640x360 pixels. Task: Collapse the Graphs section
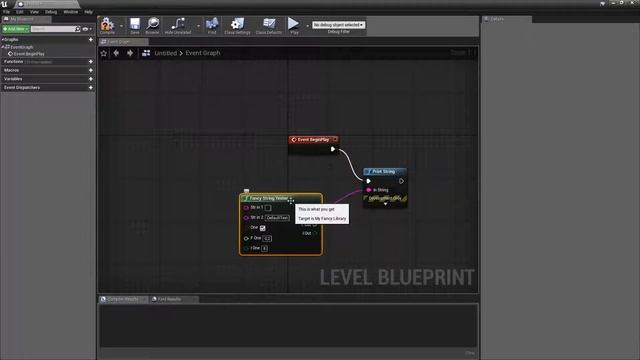point(3,40)
